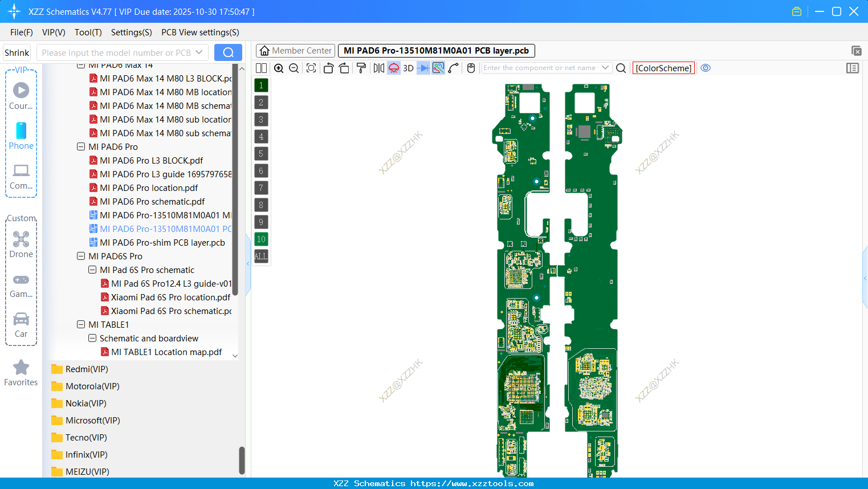868x489 pixels.
Task: Click the paint bucket fill tool
Action: click(360, 68)
